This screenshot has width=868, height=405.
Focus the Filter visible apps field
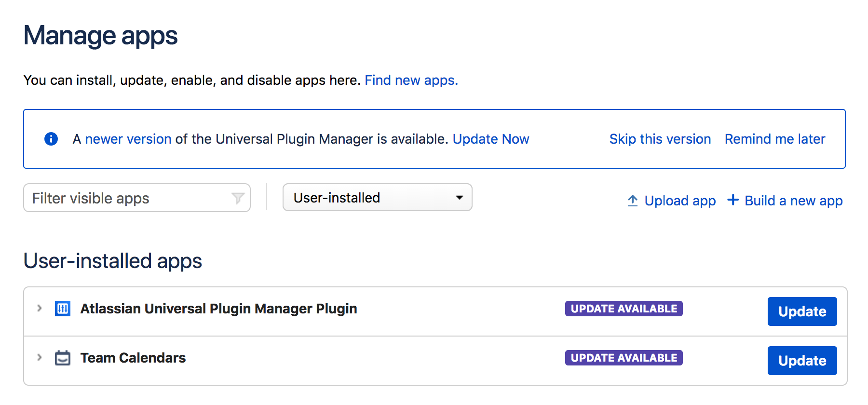[x=137, y=198]
